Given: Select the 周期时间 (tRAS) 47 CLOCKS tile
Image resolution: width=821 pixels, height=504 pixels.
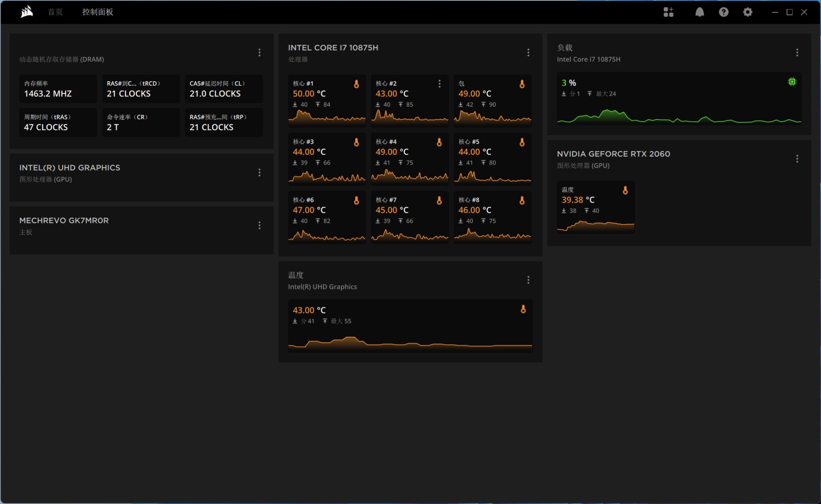Looking at the screenshot, I should pyautogui.click(x=58, y=123).
